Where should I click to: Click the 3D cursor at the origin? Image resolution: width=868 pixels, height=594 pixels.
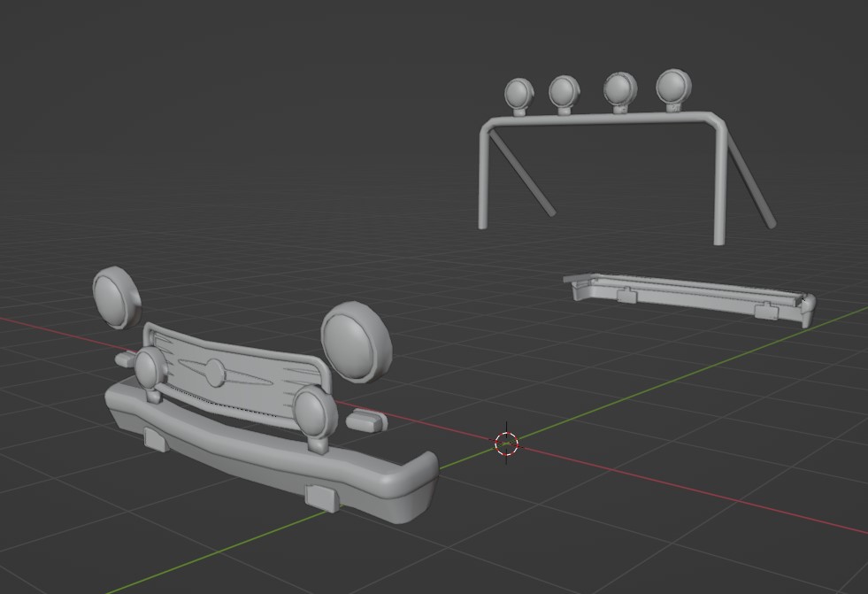[506, 443]
